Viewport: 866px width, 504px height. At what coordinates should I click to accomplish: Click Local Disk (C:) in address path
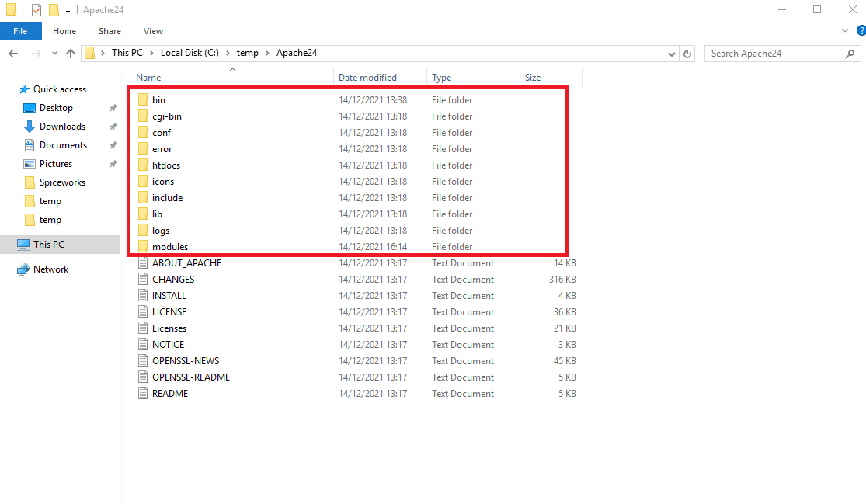pyautogui.click(x=190, y=53)
